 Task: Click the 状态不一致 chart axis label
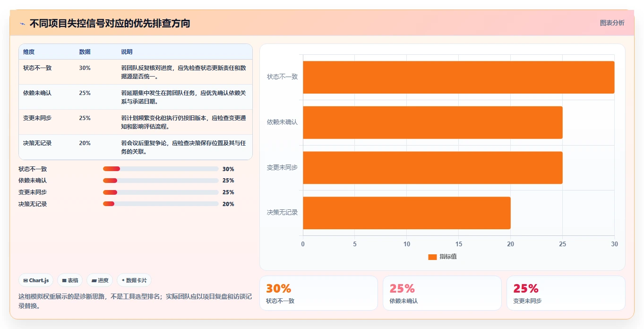(282, 77)
